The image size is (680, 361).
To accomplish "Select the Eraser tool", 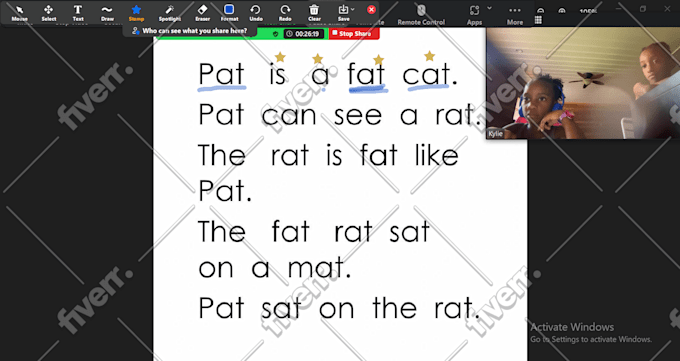I will click(203, 13).
